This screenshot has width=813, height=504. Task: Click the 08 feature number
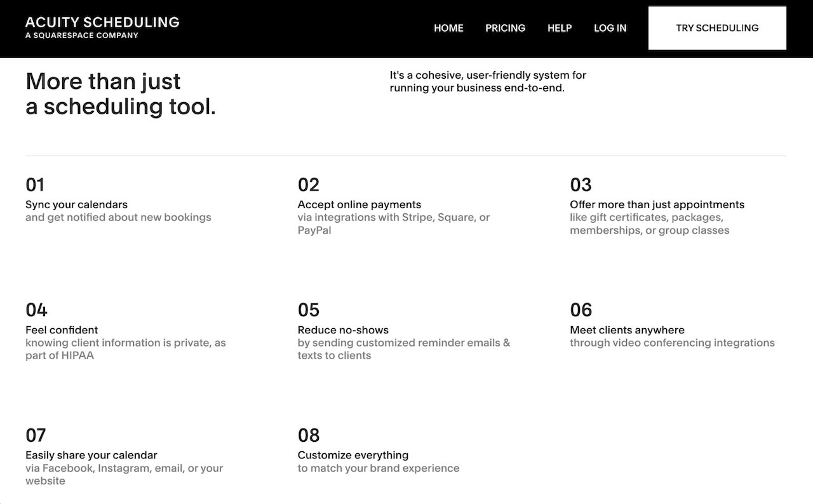click(309, 435)
